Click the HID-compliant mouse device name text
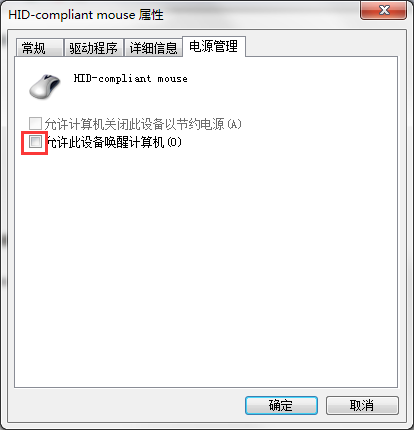This screenshot has height=430, width=414. pos(131,79)
